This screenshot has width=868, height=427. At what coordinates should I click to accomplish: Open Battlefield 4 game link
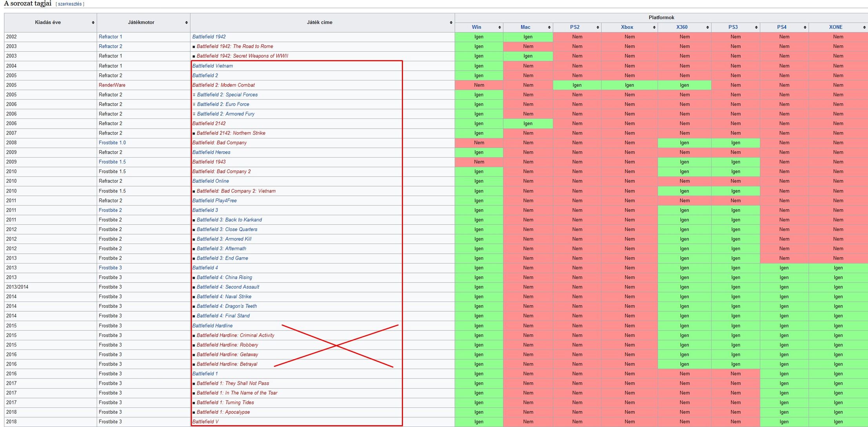(205, 268)
